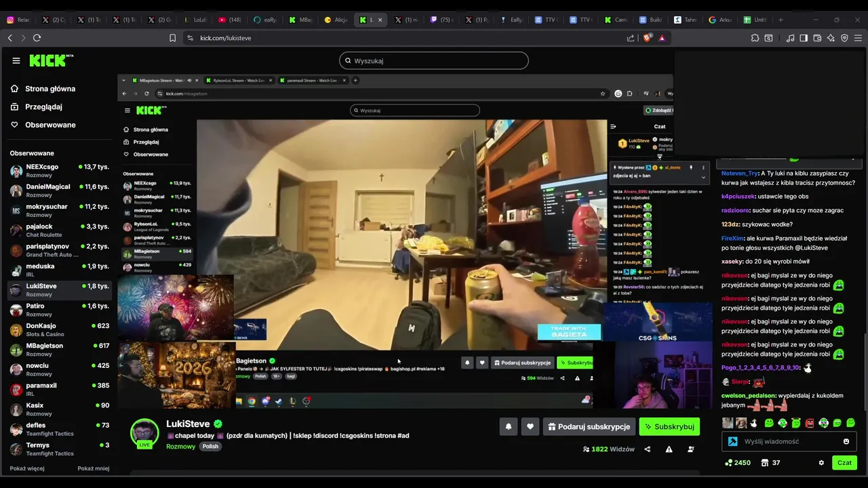Open a new browser tab
868x488 pixels.
click(781, 20)
